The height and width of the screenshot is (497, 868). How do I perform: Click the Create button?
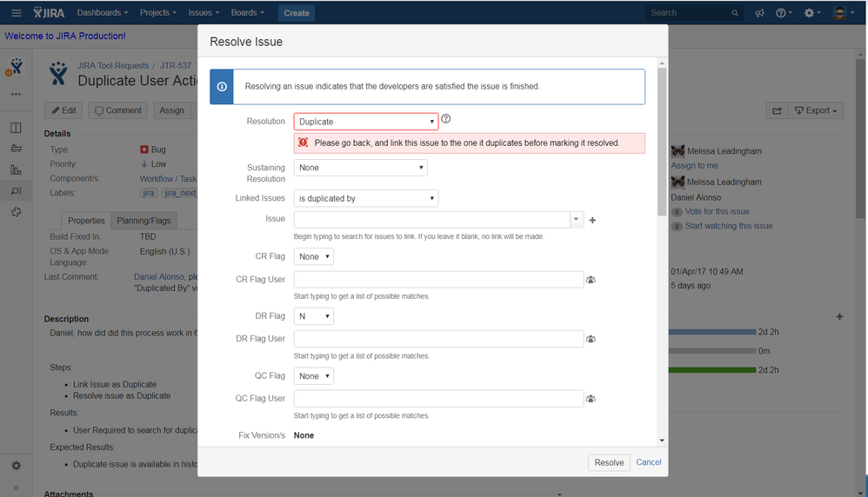(x=297, y=13)
